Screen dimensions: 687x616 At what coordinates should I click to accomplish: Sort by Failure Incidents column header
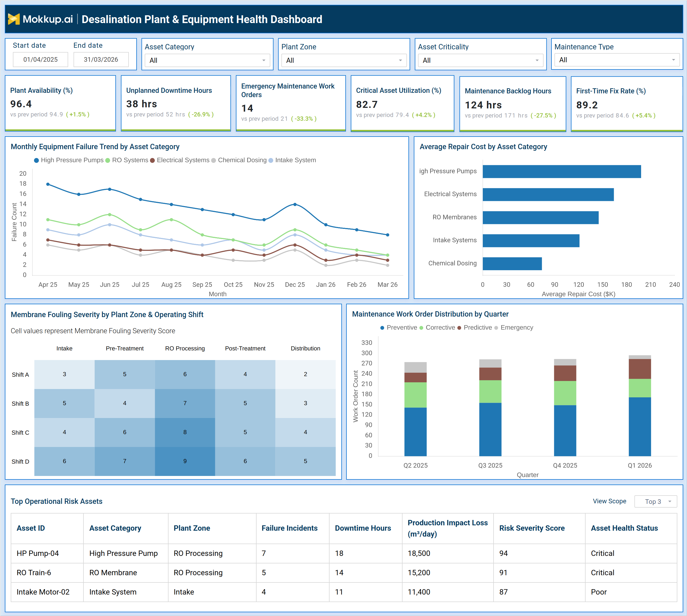pyautogui.click(x=293, y=528)
